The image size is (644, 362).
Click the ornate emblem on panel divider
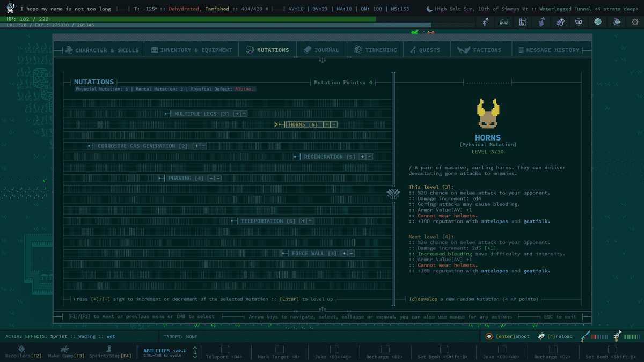tap(394, 194)
